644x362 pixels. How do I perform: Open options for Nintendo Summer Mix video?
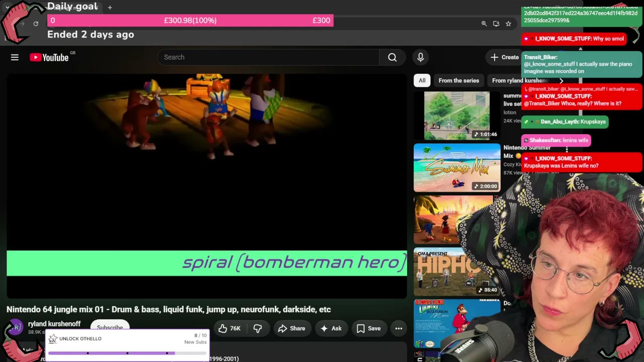coord(567,149)
